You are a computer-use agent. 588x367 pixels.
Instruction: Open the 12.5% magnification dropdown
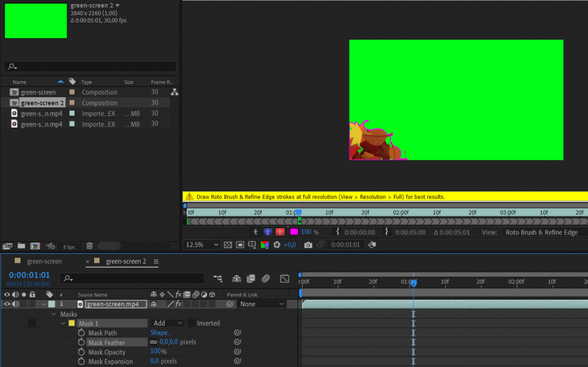pyautogui.click(x=201, y=245)
